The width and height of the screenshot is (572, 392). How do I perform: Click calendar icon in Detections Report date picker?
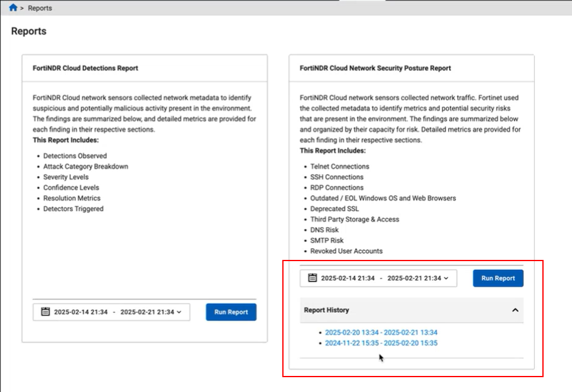pos(45,312)
